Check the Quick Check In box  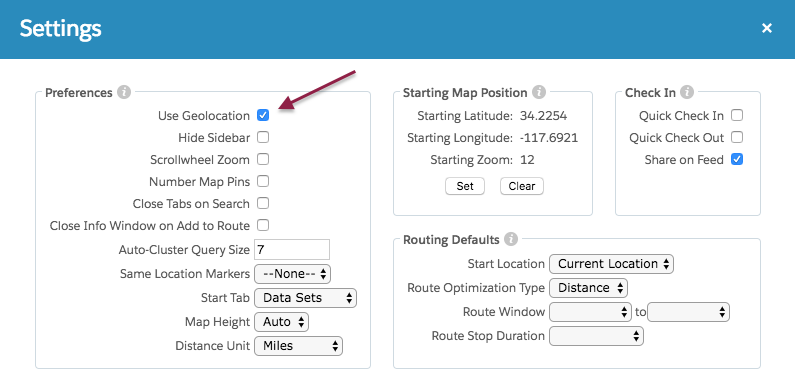coord(737,115)
